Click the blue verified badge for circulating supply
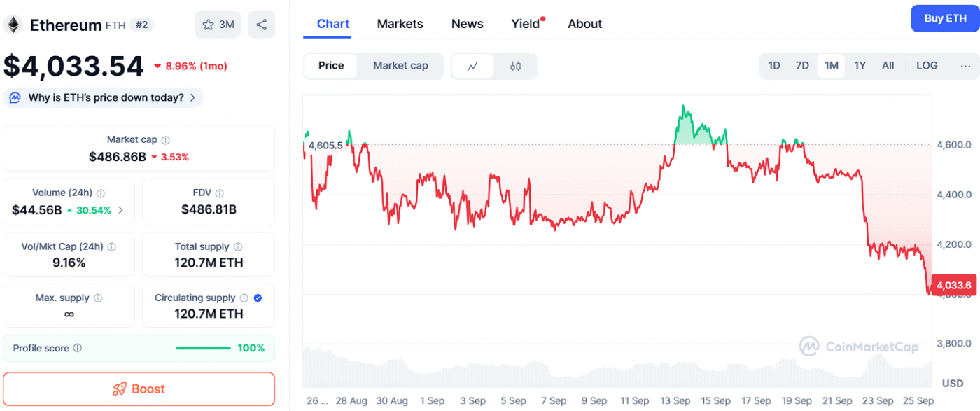The height and width of the screenshot is (411, 980). click(258, 298)
